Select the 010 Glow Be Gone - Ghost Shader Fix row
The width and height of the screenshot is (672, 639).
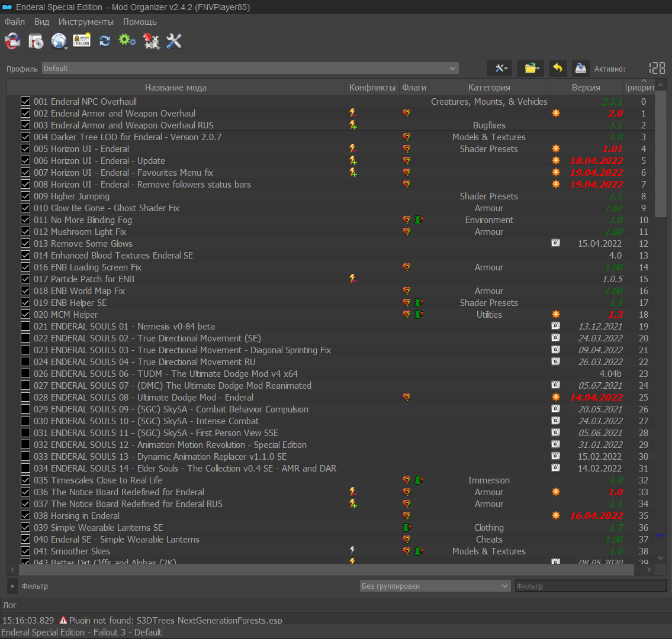click(331, 208)
